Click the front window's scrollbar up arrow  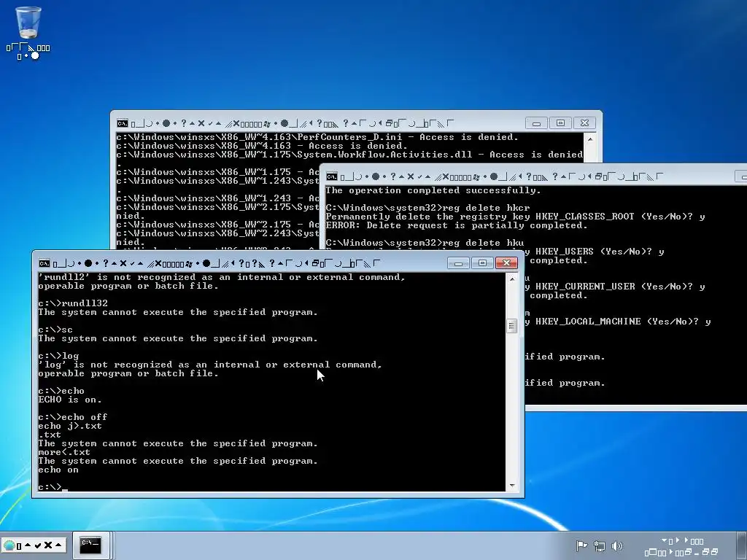(x=512, y=279)
